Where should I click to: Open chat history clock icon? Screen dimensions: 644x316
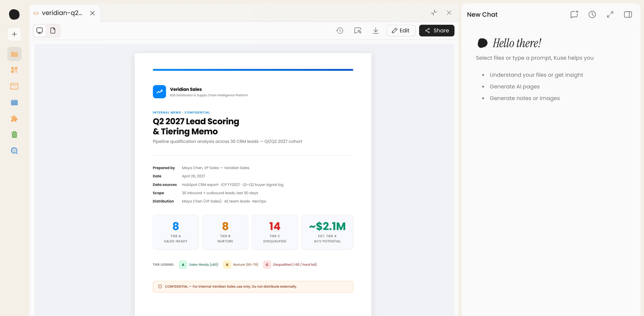pos(592,14)
